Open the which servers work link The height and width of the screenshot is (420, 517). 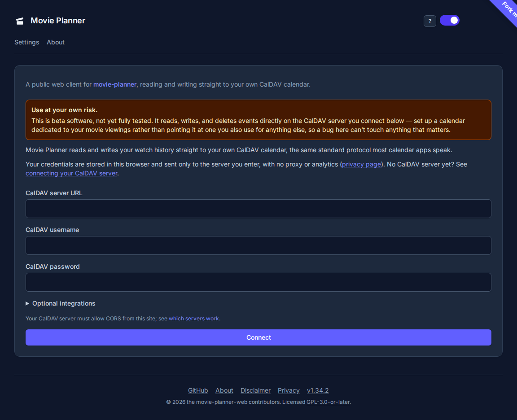pos(193,319)
